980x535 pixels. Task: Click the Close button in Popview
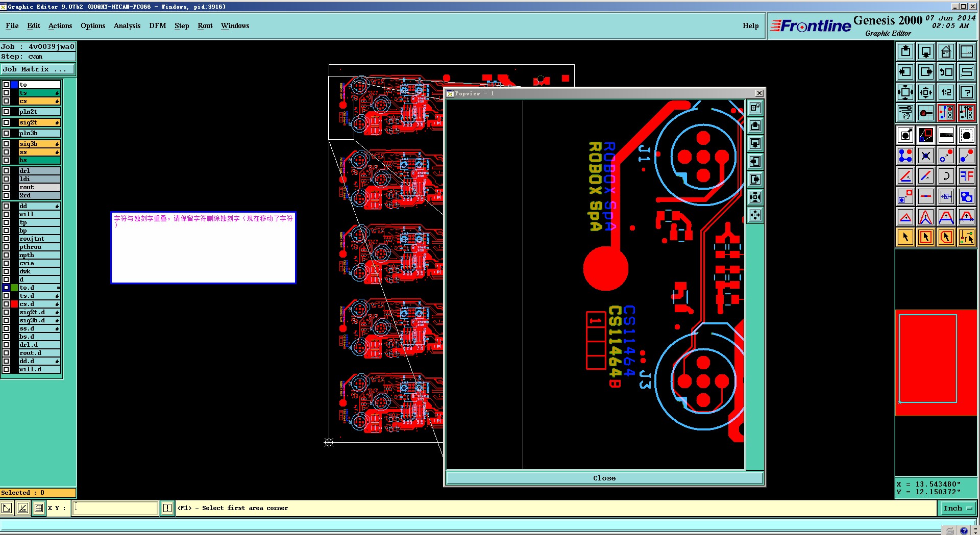pos(604,478)
